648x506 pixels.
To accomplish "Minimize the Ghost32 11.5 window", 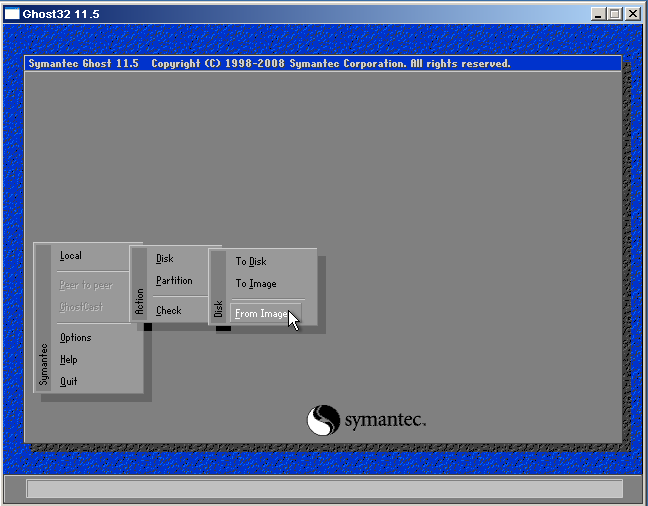I will pos(598,14).
